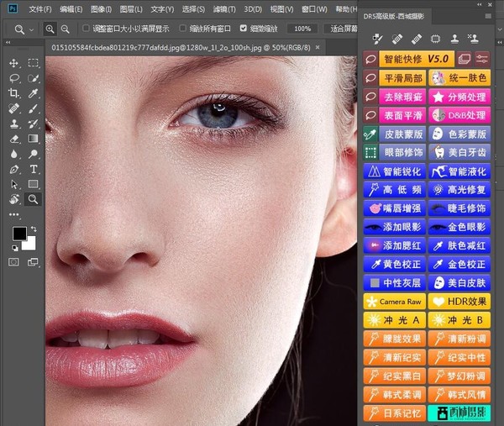Pick the Eyedropper tool
Viewport: 504px width, 426px height.
(x=34, y=93)
